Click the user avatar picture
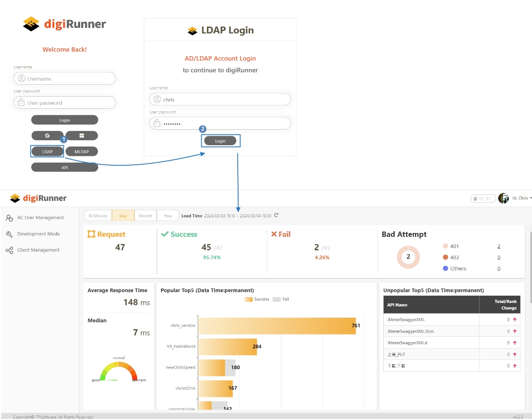The height and width of the screenshot is (420, 532). (504, 198)
